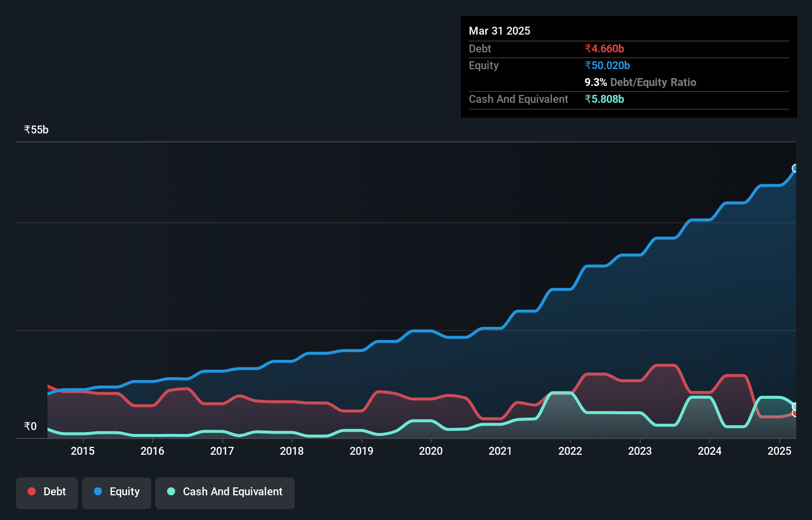The image size is (812, 520).
Task: Select the 2025 axis label
Action: 779,451
